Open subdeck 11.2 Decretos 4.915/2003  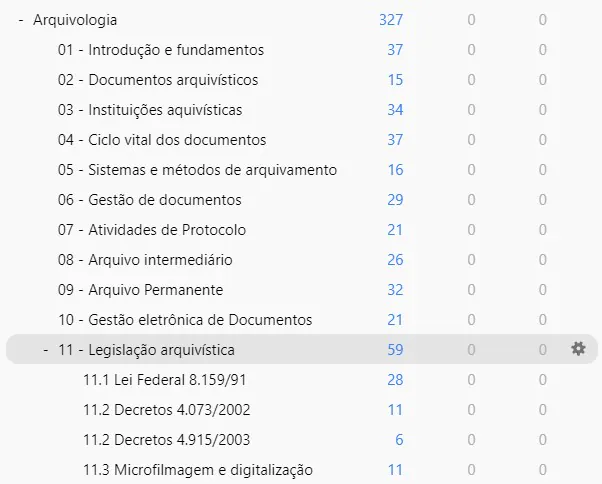point(167,439)
